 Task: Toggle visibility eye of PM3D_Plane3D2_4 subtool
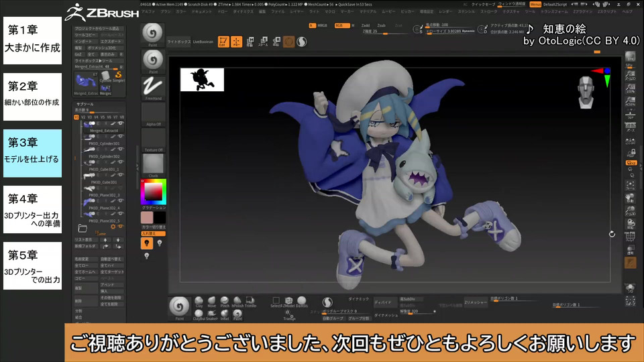click(121, 200)
